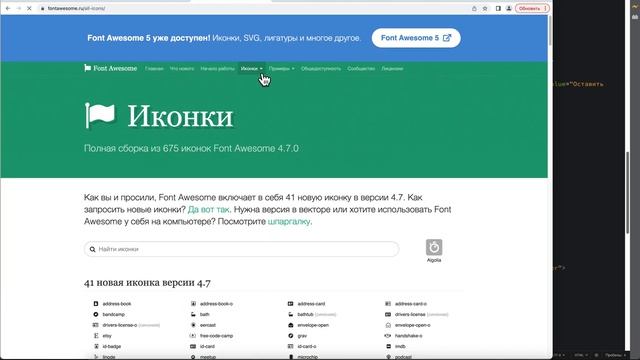
Task: Open the id-card-o icon entry
Action: click(x=302, y=346)
